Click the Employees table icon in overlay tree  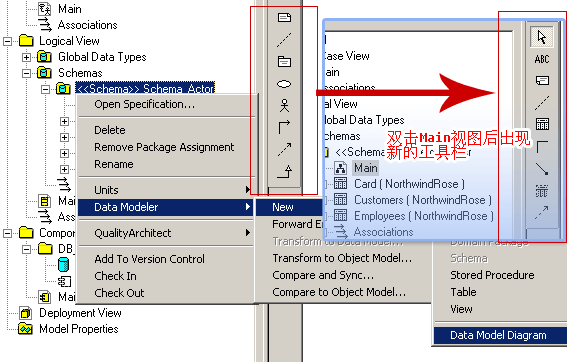tap(340, 216)
